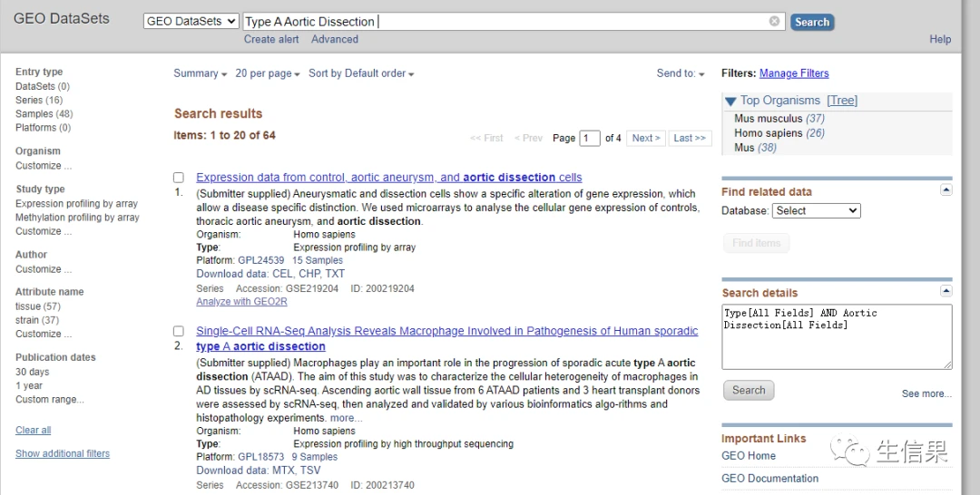Image resolution: width=980 pixels, height=495 pixels.
Task: Open the Help link
Action: (x=940, y=39)
